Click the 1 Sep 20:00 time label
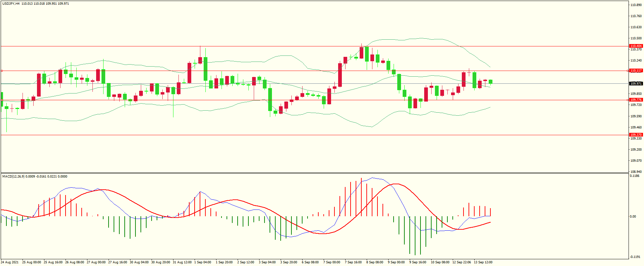644x266 pixels. [224, 262]
